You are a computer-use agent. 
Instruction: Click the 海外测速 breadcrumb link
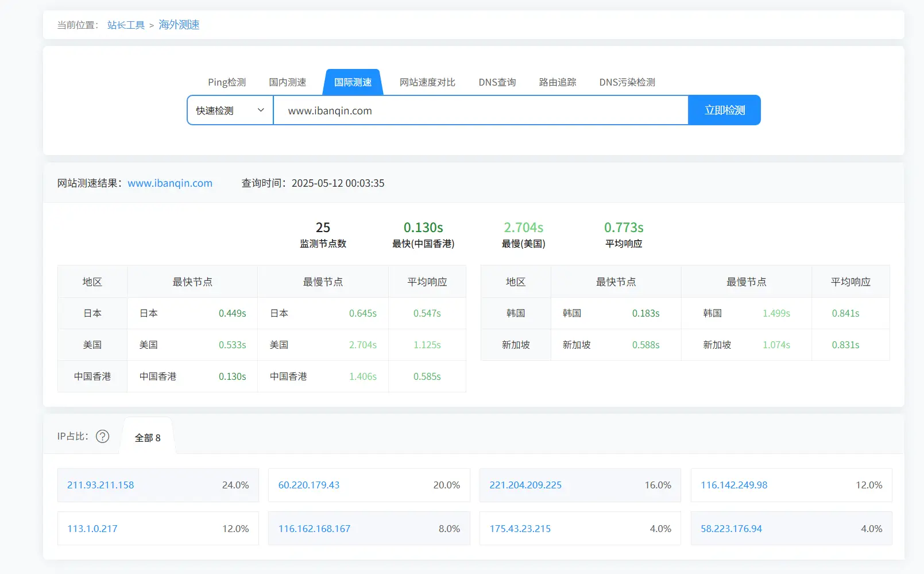coord(179,25)
